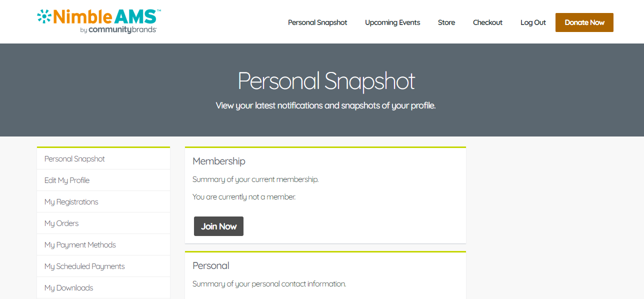Show My Scheduled Payments
The height and width of the screenshot is (299, 644).
[84, 266]
